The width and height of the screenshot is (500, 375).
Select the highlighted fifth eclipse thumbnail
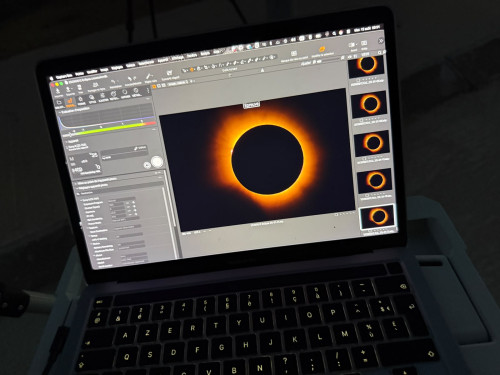378,217
